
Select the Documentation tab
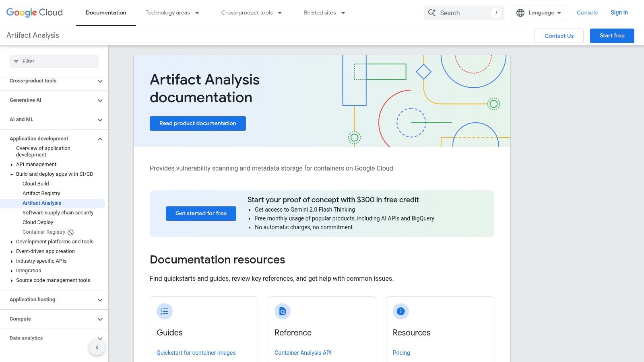[106, 13]
